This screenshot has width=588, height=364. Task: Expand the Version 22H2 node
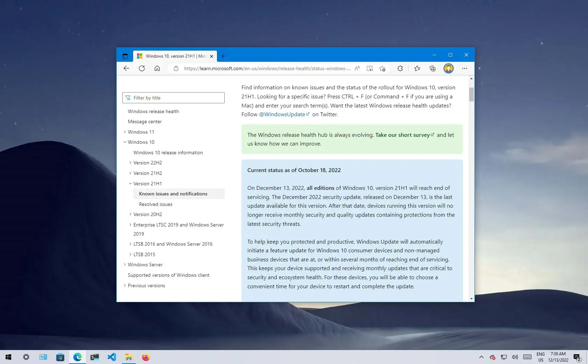click(x=130, y=163)
